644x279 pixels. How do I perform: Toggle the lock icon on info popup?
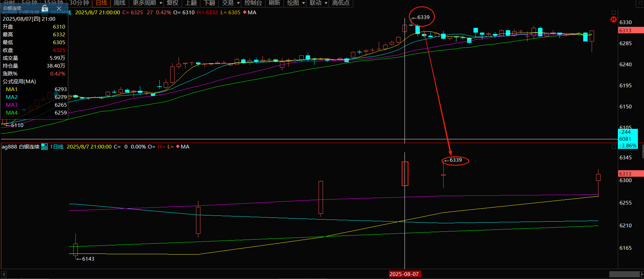click(x=45, y=8)
